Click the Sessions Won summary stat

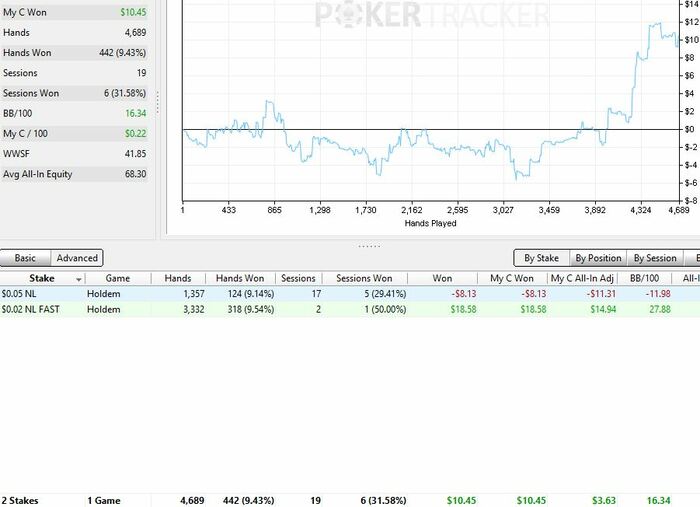pyautogui.click(x=74, y=93)
